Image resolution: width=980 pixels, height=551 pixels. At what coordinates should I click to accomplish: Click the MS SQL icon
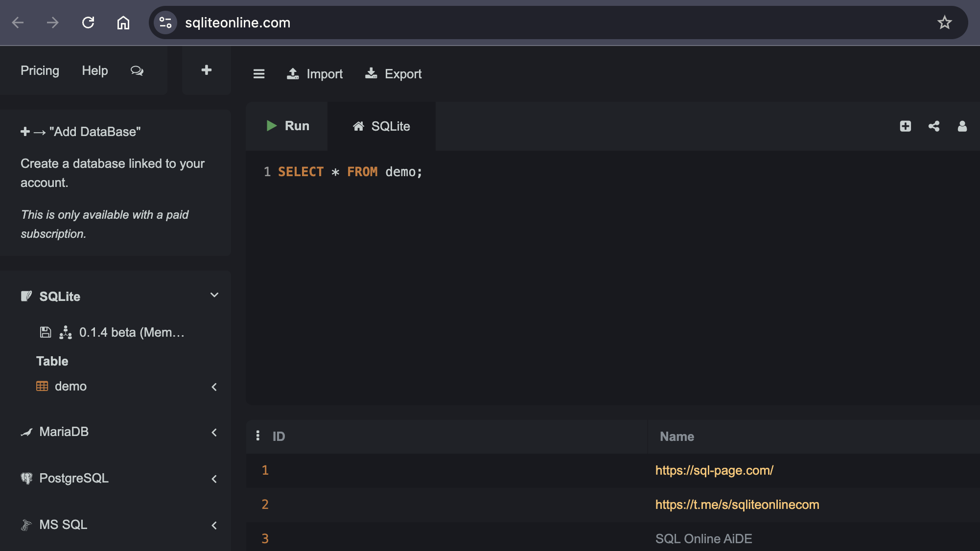[26, 525]
